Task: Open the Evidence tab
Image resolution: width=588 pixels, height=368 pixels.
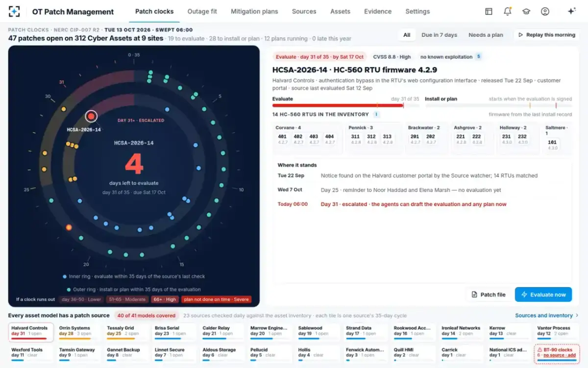Action: (x=378, y=11)
